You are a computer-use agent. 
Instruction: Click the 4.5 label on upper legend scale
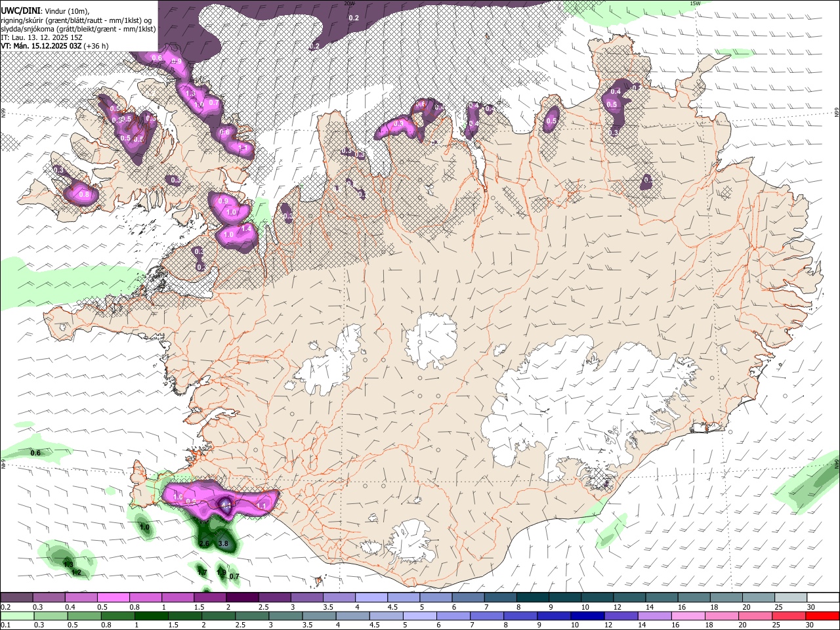click(x=392, y=607)
